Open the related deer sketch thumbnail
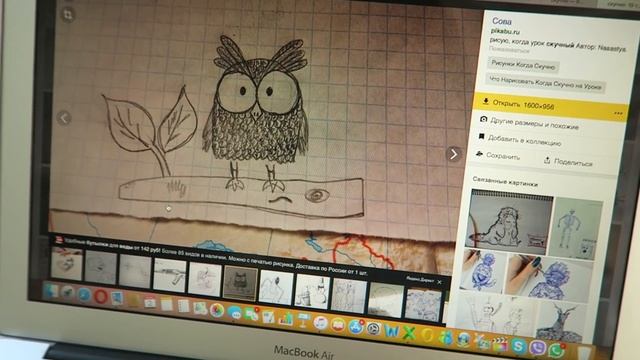 [562, 322]
